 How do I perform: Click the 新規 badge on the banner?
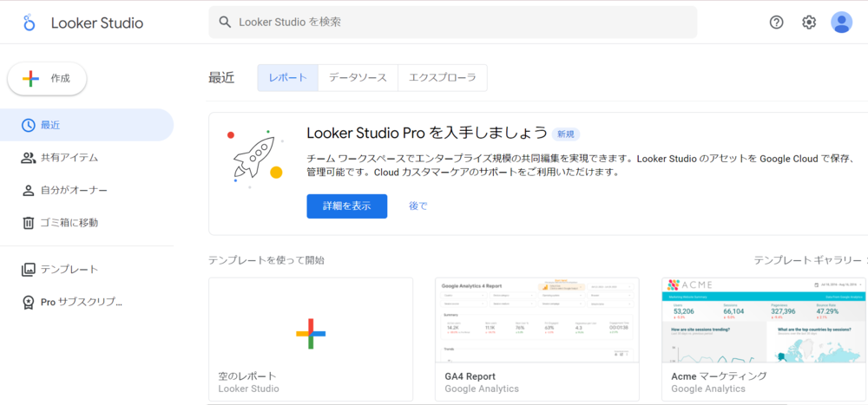pyautogui.click(x=566, y=134)
